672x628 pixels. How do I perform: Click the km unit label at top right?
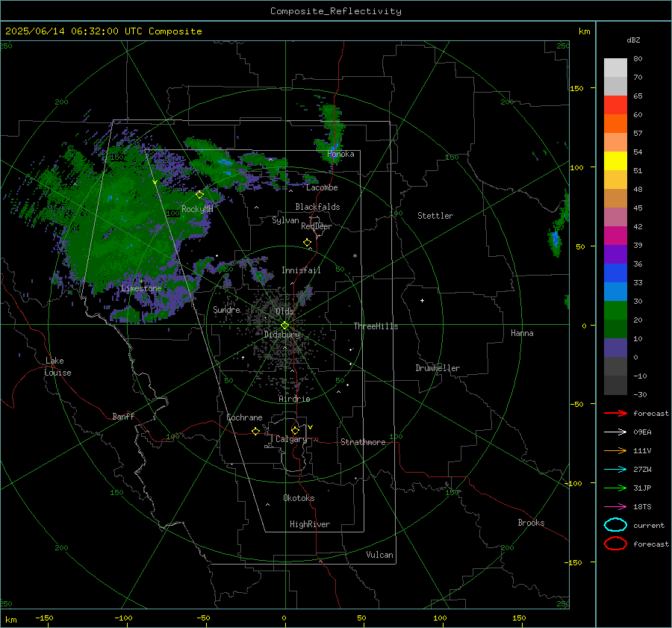point(584,31)
